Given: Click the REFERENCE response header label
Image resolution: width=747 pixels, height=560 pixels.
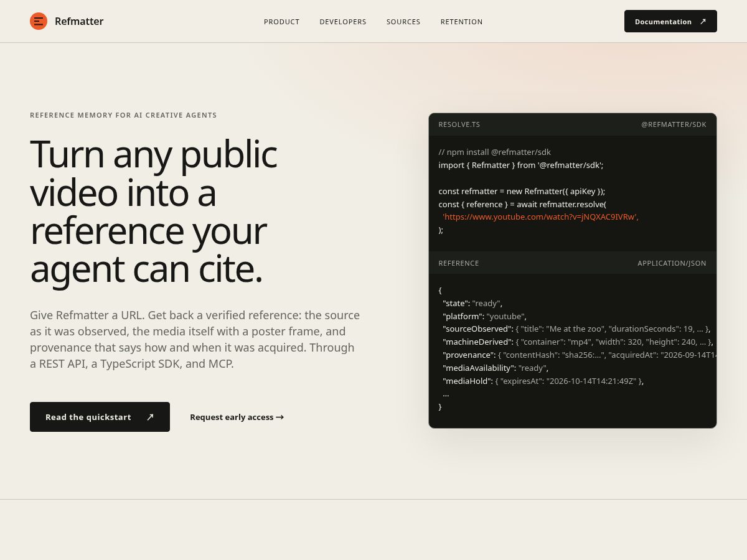Looking at the screenshot, I should click(x=459, y=263).
